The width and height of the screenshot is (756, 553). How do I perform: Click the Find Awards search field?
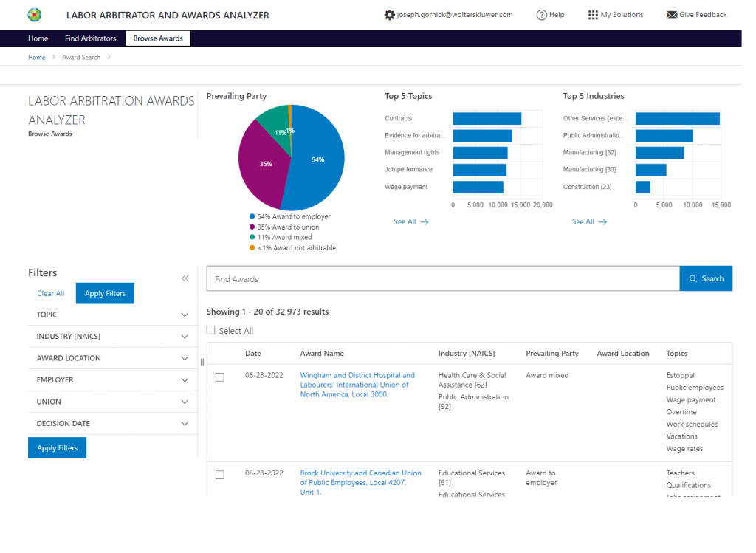tap(443, 278)
